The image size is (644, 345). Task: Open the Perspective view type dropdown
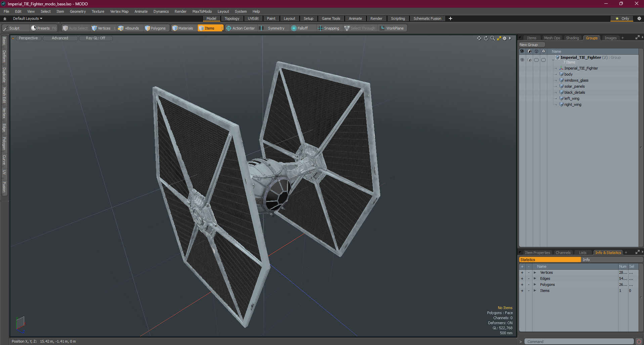click(28, 38)
